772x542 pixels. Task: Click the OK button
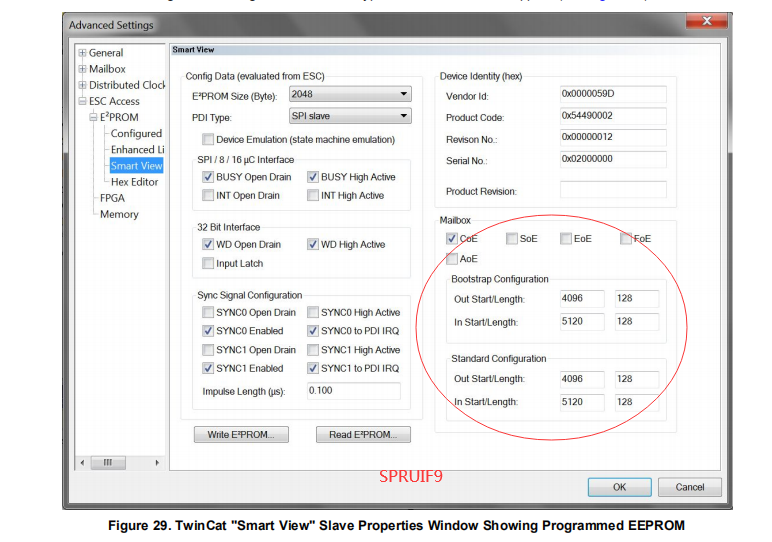619,487
